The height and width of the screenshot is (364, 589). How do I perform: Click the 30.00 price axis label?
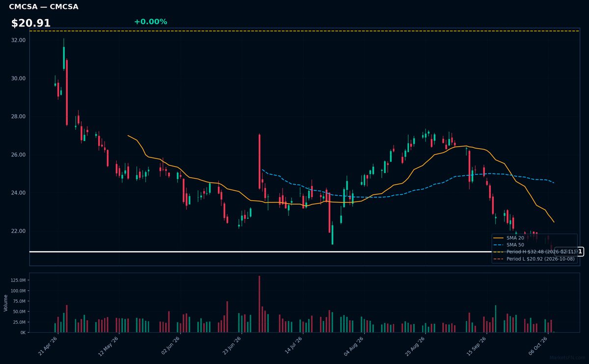18,78
